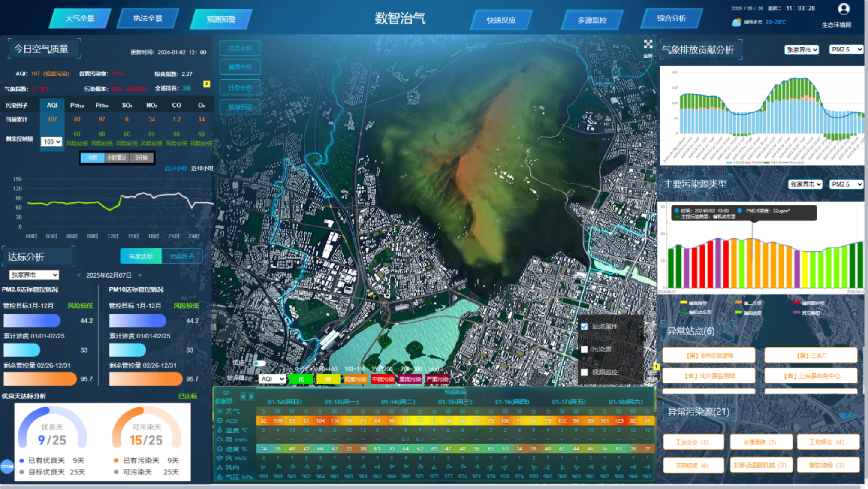Screen dimensions: 868x489
Task: Click the fullscreen (全屏) expand icon on map
Action: click(648, 44)
